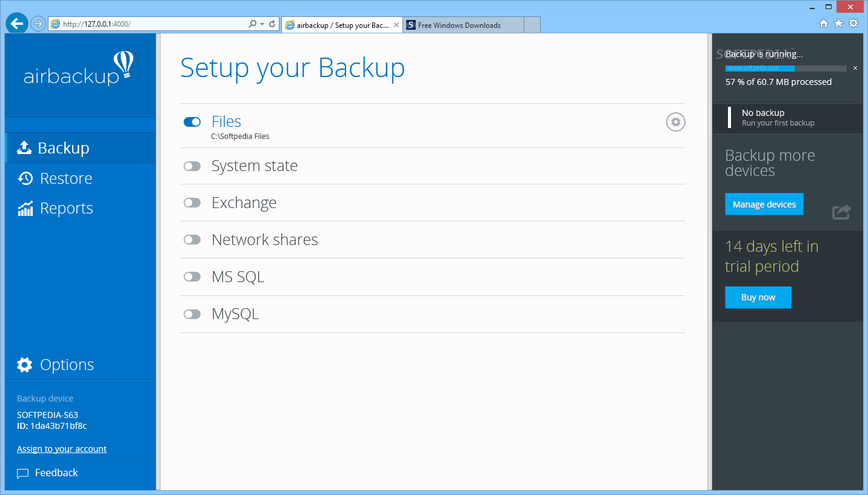Click device name SOFTPEDIA-S63
The width and height of the screenshot is (868, 495).
coord(47,415)
